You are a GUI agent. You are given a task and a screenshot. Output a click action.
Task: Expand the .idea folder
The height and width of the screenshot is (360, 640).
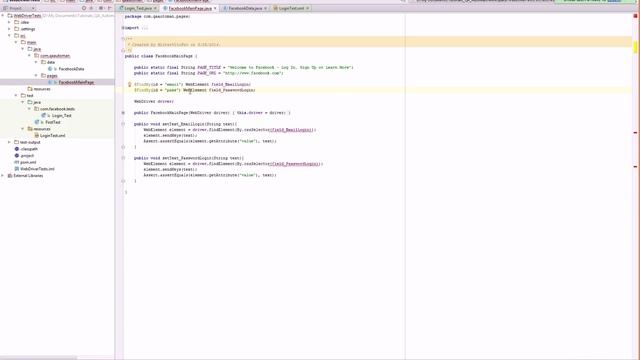[x=9, y=22]
